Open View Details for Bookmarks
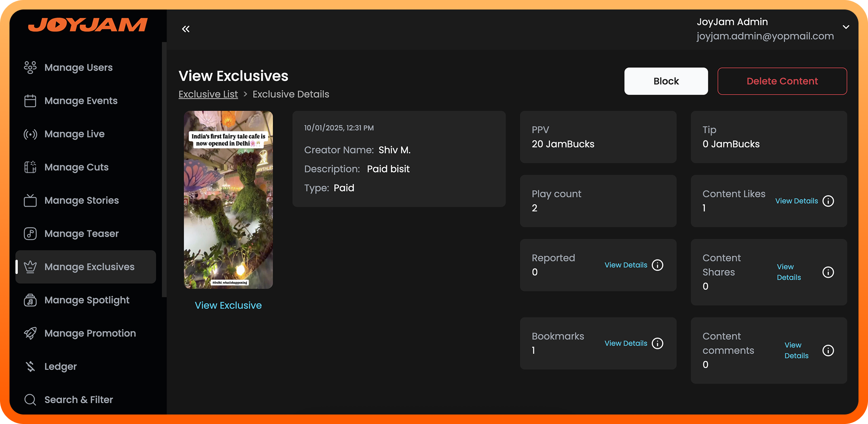Viewport: 868px width, 424px height. pos(626,344)
